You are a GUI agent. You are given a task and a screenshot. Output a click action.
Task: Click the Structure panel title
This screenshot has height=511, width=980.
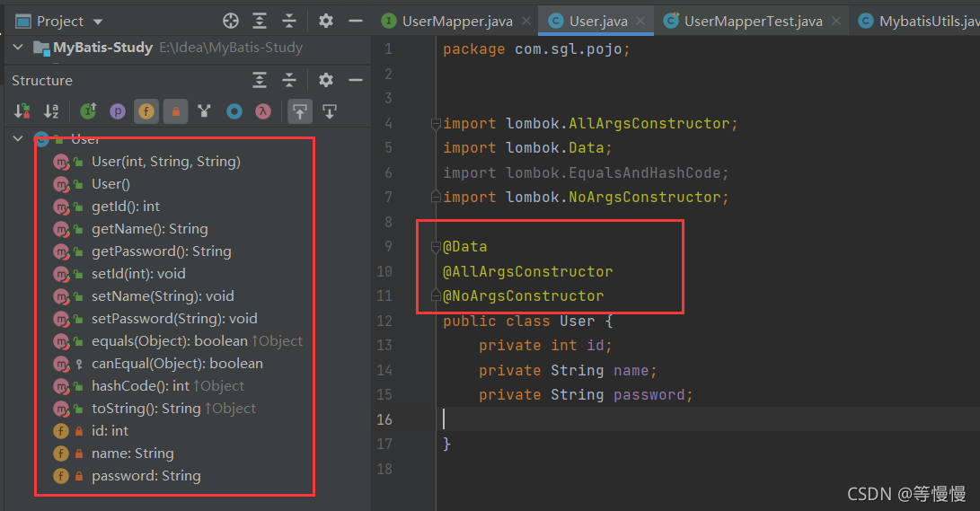pyautogui.click(x=42, y=81)
